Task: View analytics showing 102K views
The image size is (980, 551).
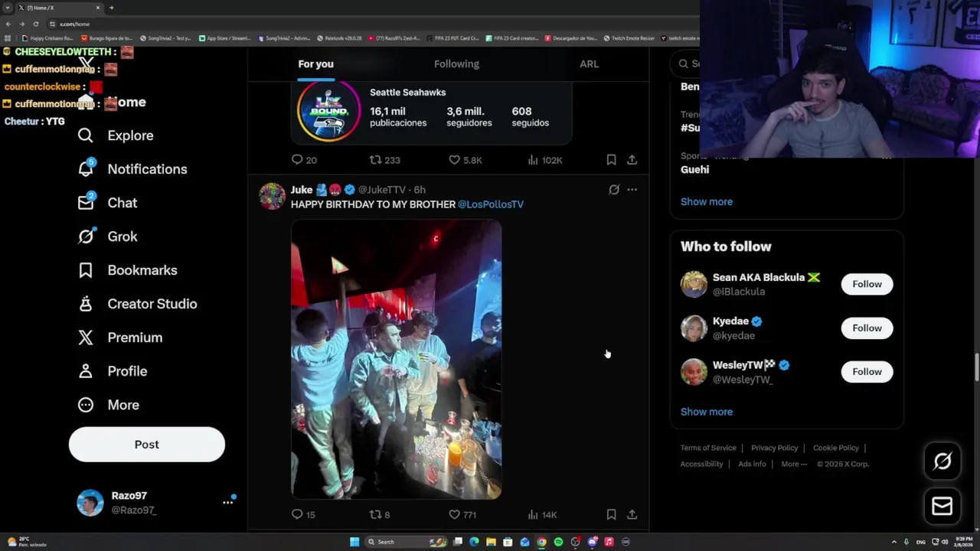Action: [545, 160]
